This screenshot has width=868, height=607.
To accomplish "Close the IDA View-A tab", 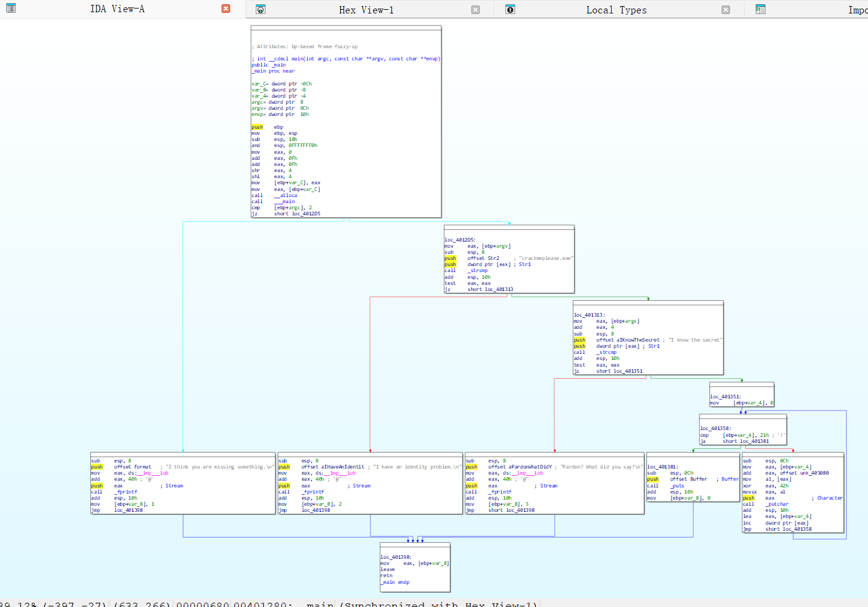I will (x=226, y=9).
